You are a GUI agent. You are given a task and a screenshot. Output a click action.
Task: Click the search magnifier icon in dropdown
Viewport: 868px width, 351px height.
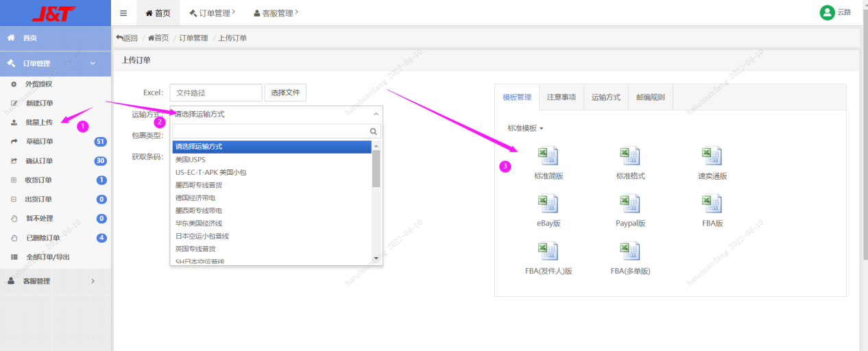[x=374, y=132]
